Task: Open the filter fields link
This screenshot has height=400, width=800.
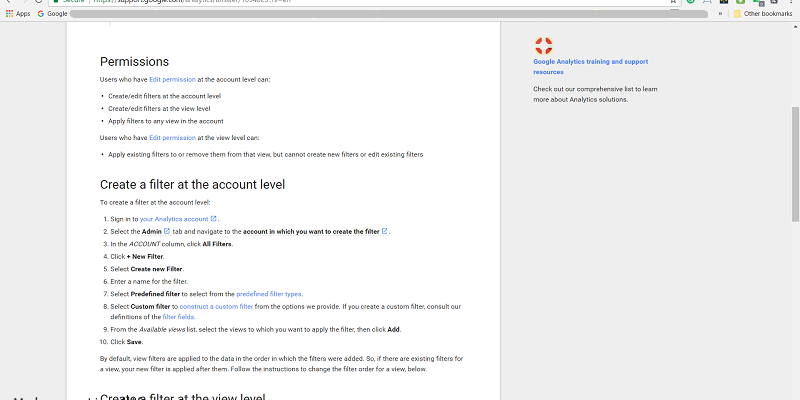Action: pos(179,317)
